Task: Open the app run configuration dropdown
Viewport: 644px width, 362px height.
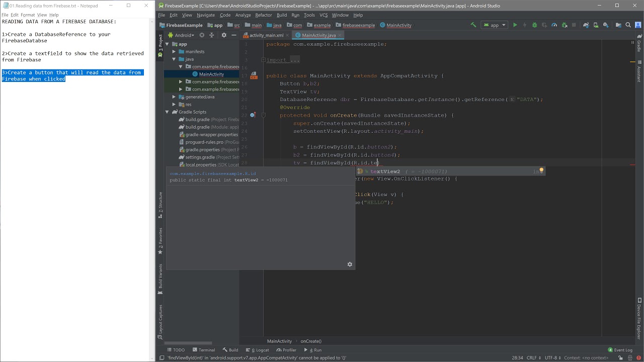Action: 495,25
